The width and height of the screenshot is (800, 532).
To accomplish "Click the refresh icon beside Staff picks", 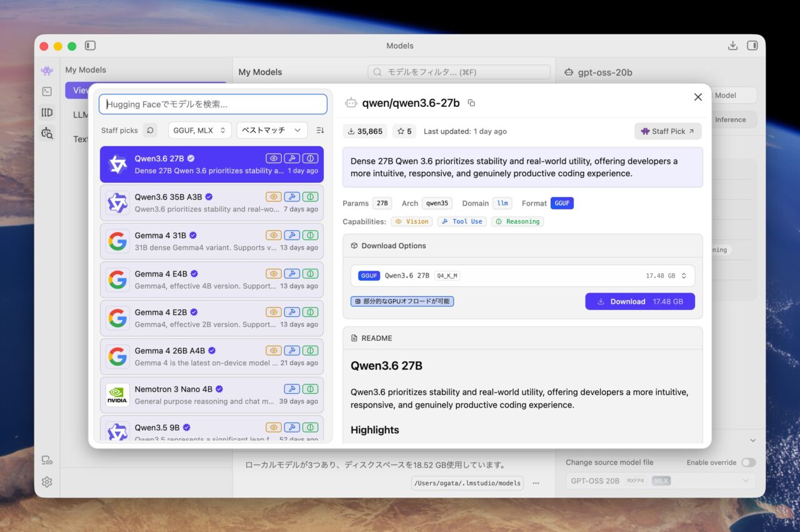I will point(150,130).
